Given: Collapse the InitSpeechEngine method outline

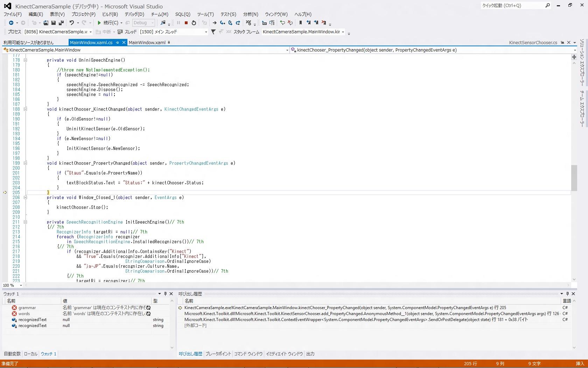Looking at the screenshot, I should pyautogui.click(x=25, y=222).
